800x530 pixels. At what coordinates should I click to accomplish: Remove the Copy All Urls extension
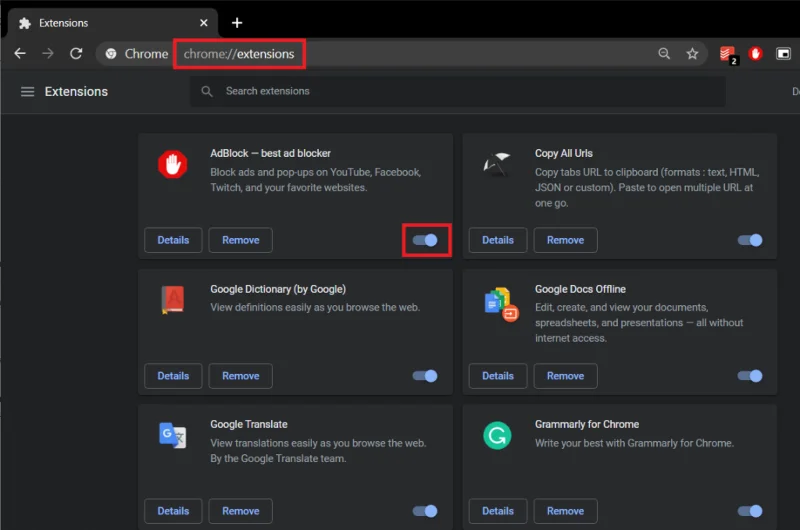coord(565,240)
